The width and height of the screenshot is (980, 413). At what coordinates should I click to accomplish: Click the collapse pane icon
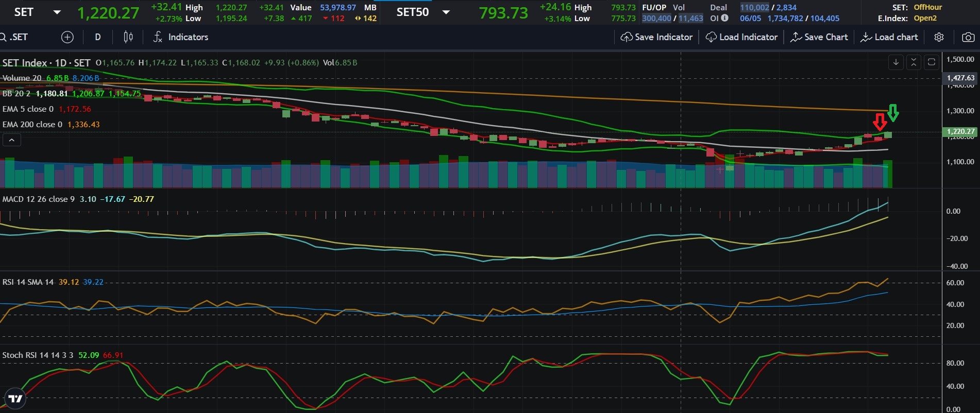click(x=914, y=62)
